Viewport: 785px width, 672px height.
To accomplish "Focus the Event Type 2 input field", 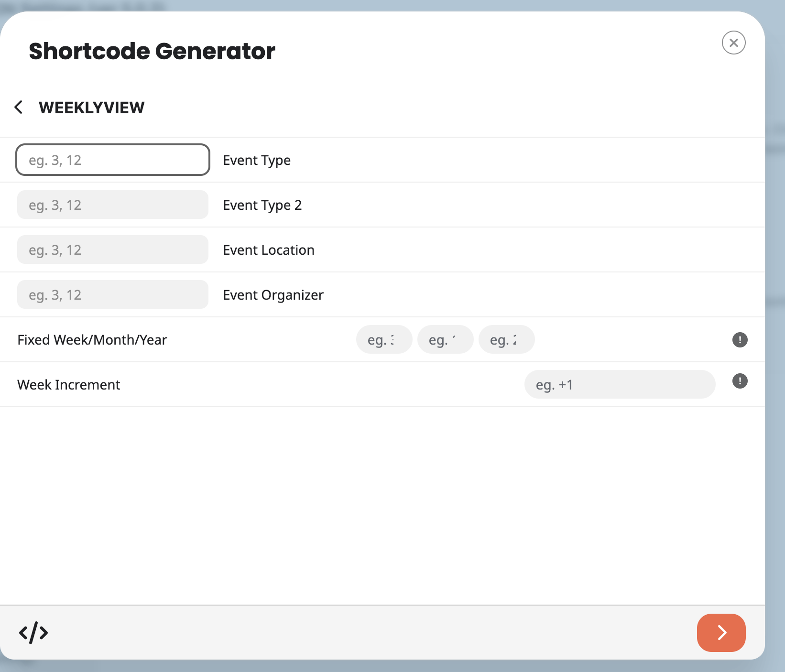I will coord(113,205).
